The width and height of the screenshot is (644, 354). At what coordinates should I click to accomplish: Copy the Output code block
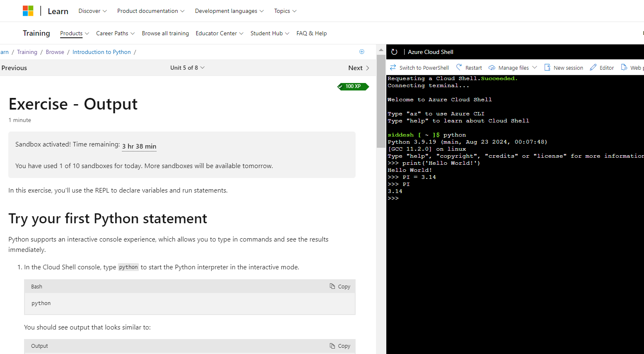click(x=340, y=346)
